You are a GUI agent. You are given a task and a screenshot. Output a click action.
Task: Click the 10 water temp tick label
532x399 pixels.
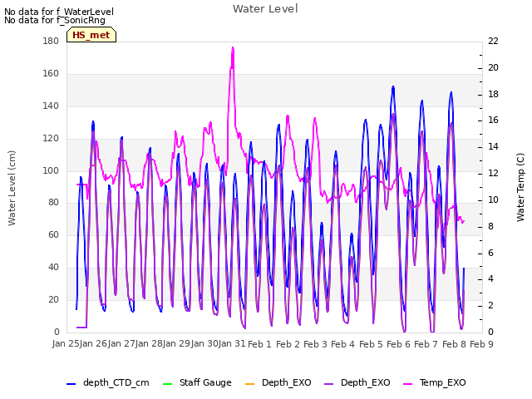click(x=493, y=199)
